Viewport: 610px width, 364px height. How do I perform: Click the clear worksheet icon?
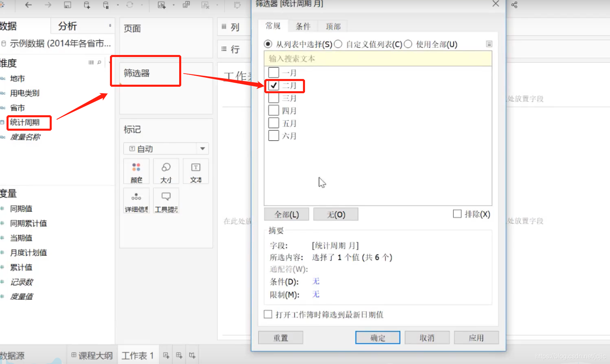[x=206, y=5]
